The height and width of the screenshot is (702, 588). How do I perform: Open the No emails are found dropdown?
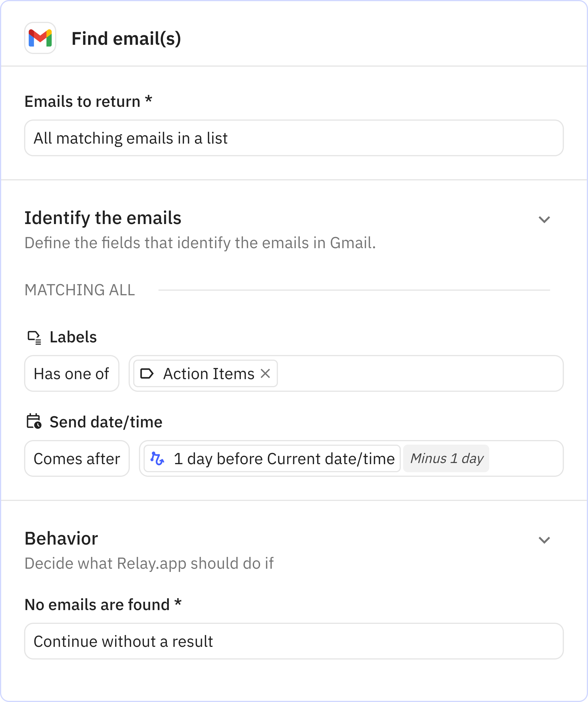click(x=294, y=641)
